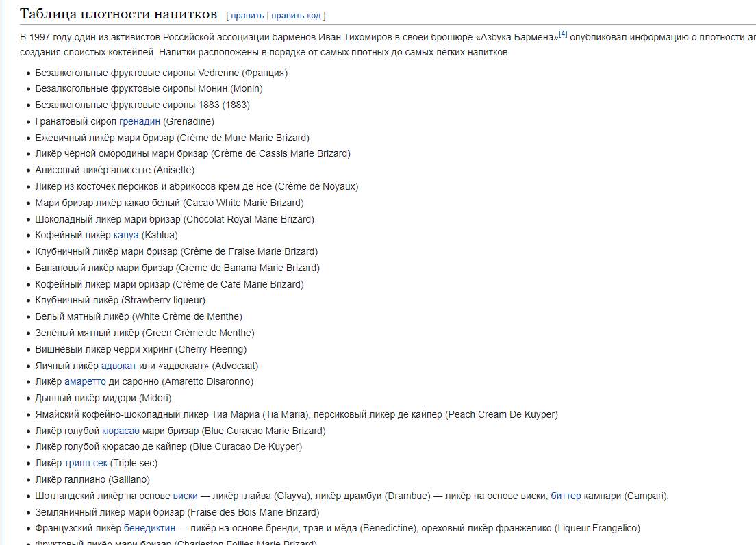Click the 'Дынный ликёр мидори (Midori)' item
Viewport: 756px width, 545px height.
(x=103, y=398)
